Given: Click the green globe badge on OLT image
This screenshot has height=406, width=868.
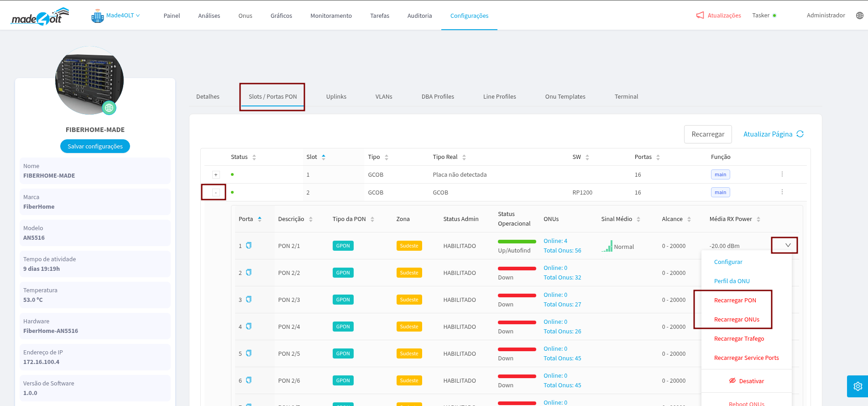Looking at the screenshot, I should coord(109,108).
